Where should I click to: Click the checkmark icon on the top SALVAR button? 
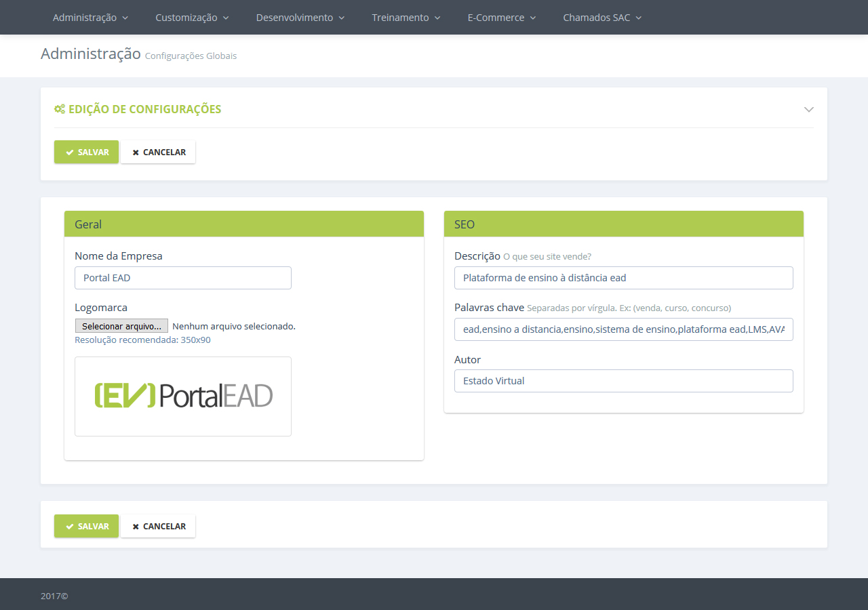[69, 152]
